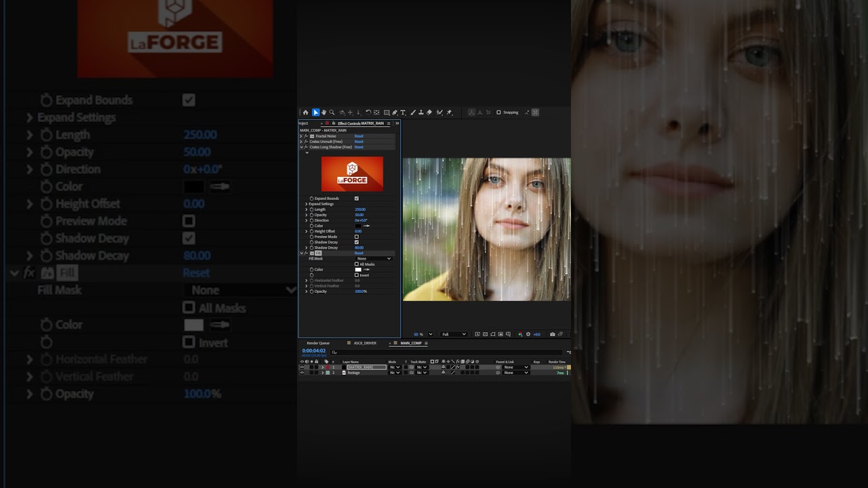Uncheck the Expand Bounds checkbox

pyautogui.click(x=357, y=199)
